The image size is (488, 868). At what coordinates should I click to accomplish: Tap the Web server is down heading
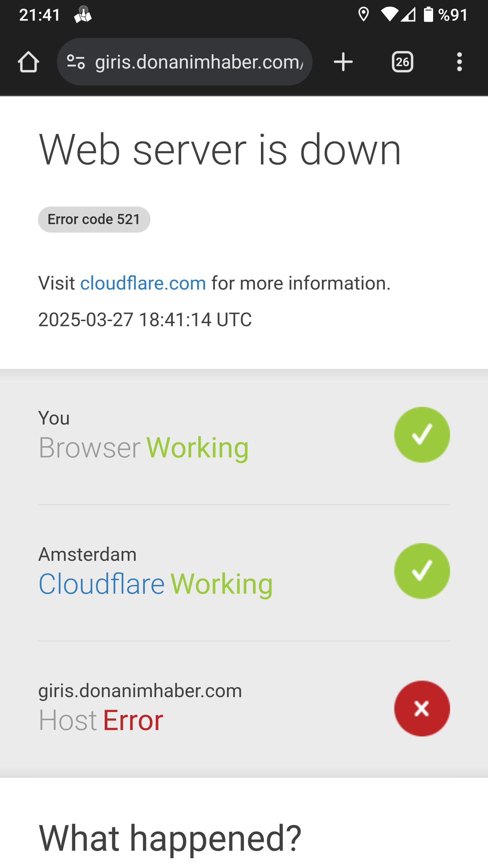(x=220, y=150)
